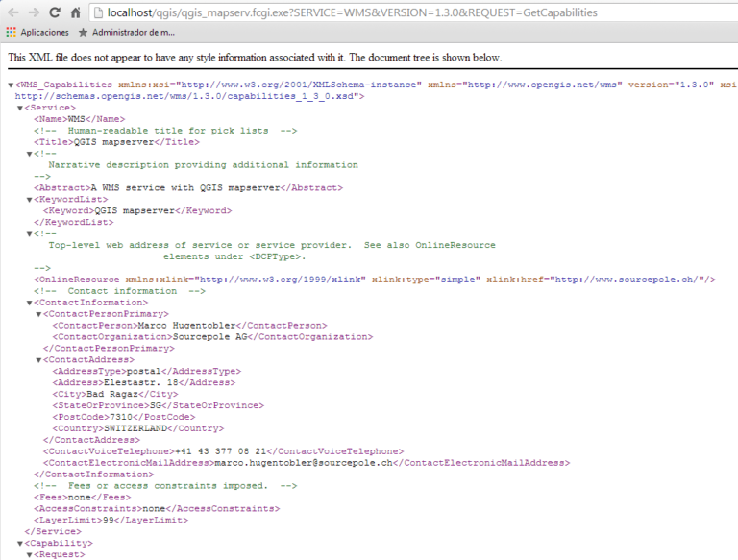Collapse the Request element
The image size is (738, 560).
[x=29, y=554]
